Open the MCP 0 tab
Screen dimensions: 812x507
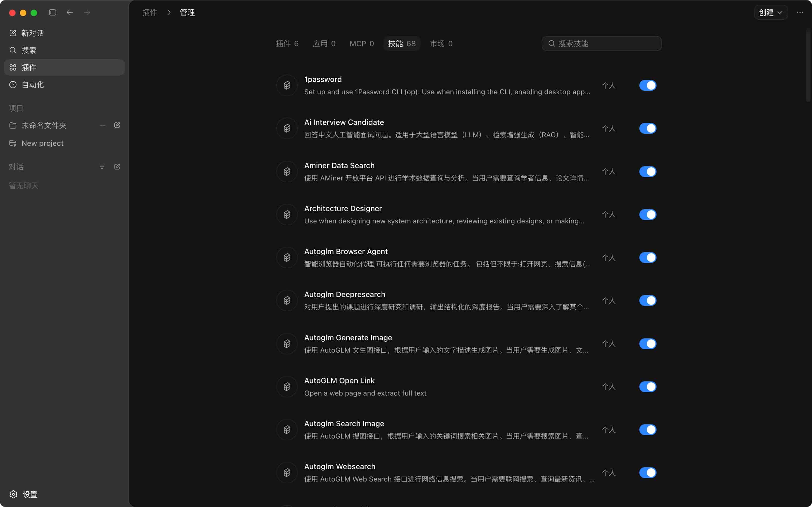[x=361, y=44]
